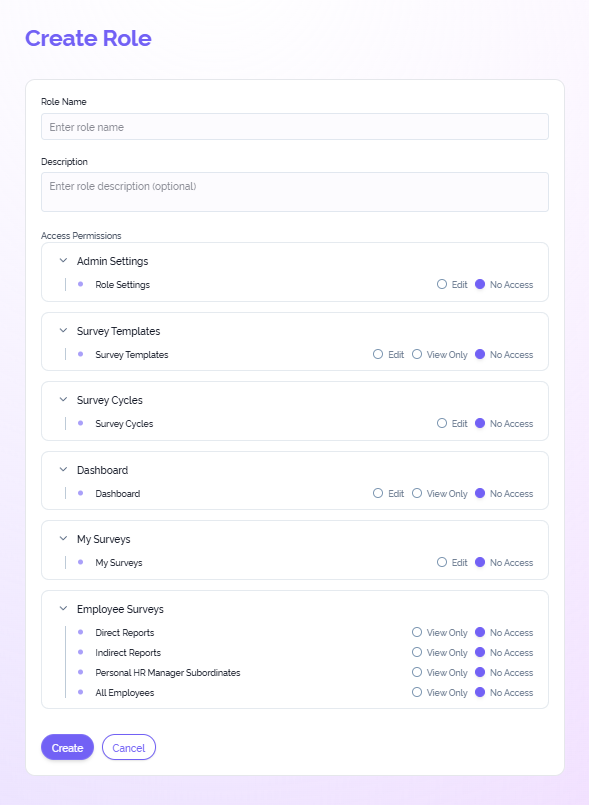
Task: Enable View Only for Direct Reports
Action: tap(418, 633)
